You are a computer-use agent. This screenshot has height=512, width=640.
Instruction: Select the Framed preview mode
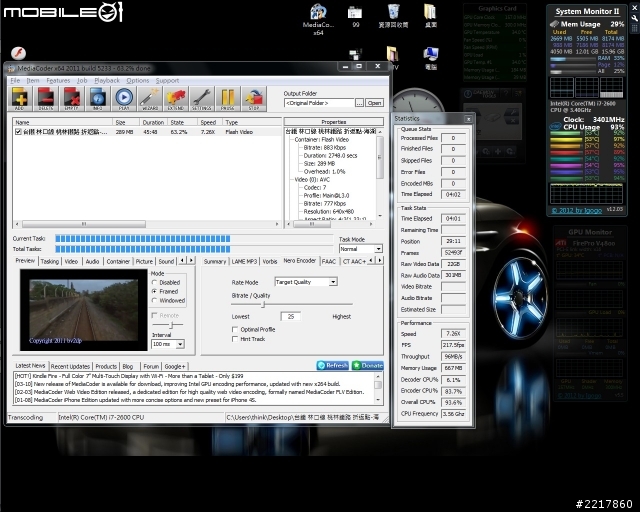(x=154, y=291)
